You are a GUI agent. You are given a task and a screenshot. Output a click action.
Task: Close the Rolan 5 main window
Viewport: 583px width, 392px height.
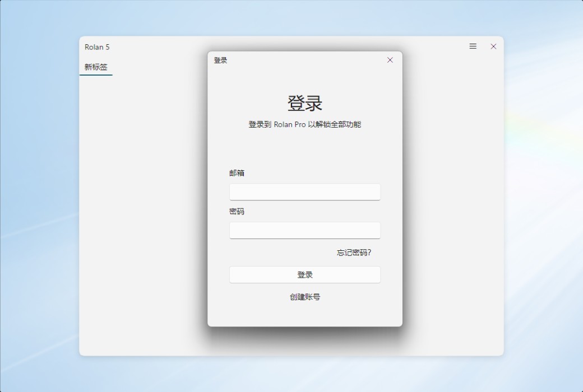pos(493,46)
